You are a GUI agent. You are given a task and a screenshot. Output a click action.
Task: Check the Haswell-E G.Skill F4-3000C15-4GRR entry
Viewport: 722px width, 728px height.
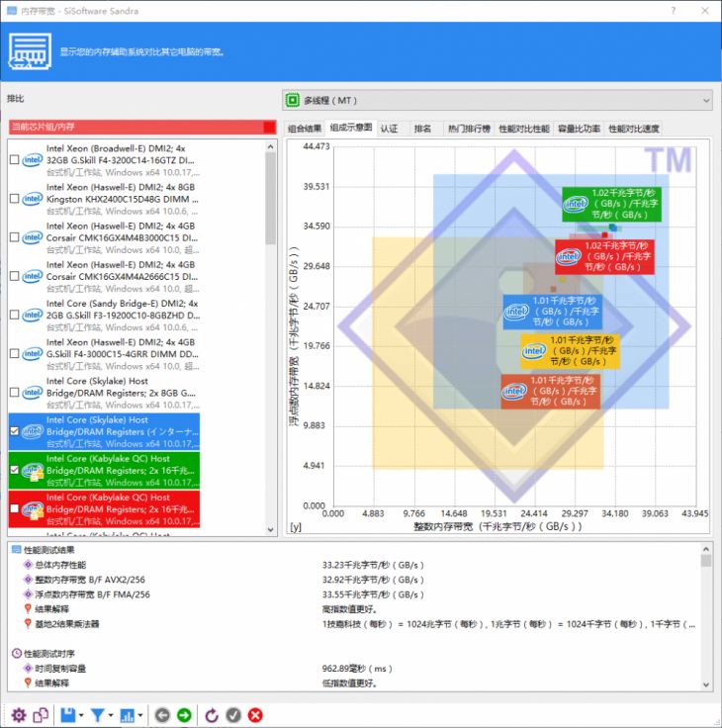click(15, 354)
